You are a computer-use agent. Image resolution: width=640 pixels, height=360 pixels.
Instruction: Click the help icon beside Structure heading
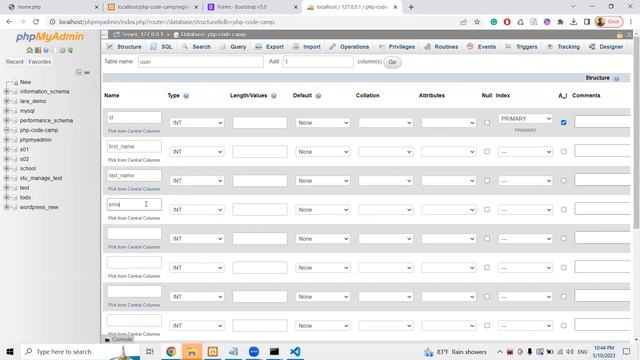click(616, 78)
